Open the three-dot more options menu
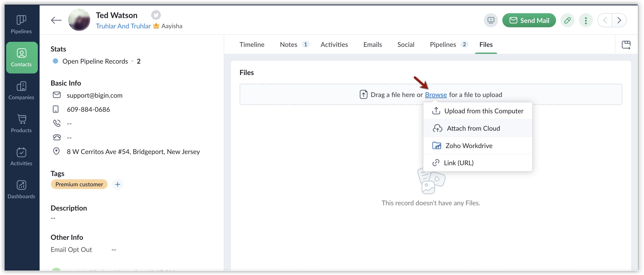 click(585, 20)
